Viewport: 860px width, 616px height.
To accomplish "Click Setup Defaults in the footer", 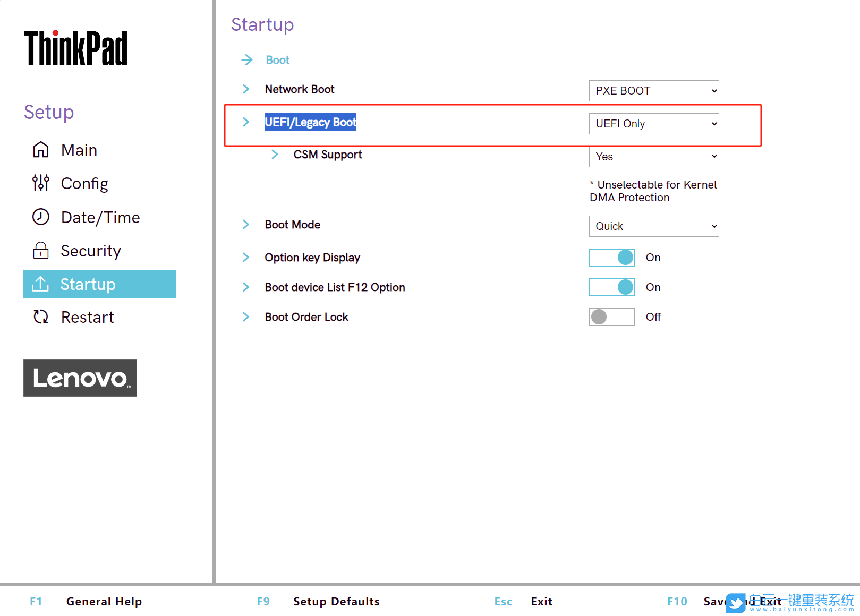I will 336,601.
